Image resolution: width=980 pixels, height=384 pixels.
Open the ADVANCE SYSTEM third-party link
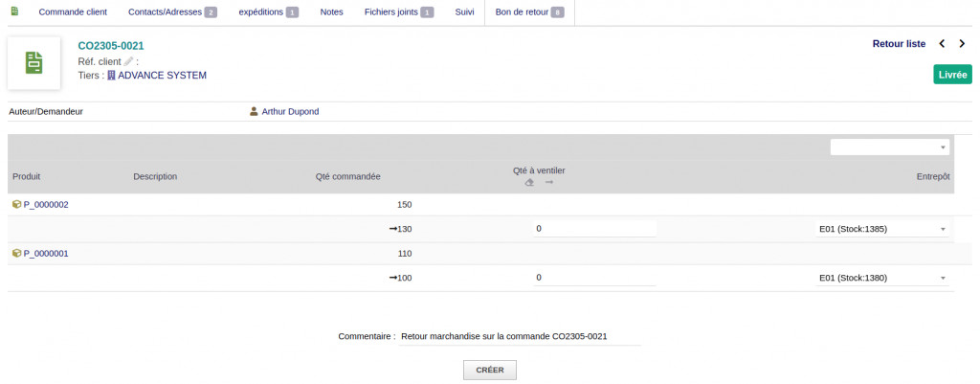[x=161, y=75]
